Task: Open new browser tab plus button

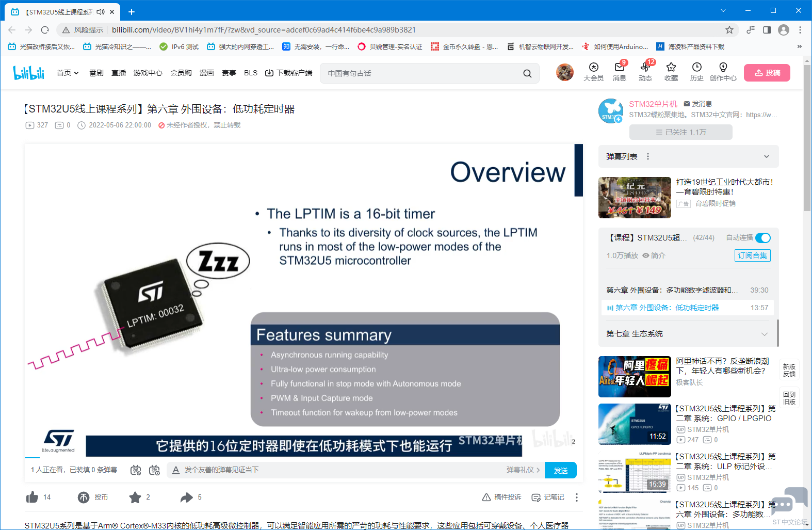Action: pos(132,11)
